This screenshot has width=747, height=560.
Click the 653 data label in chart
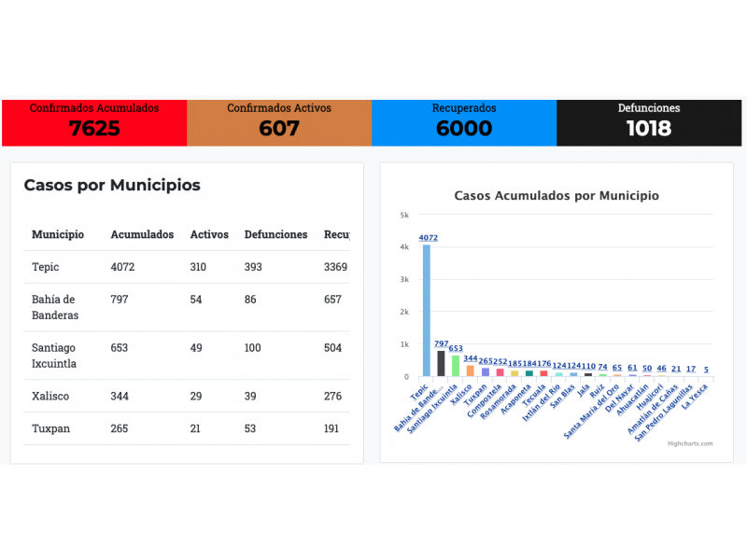click(456, 348)
